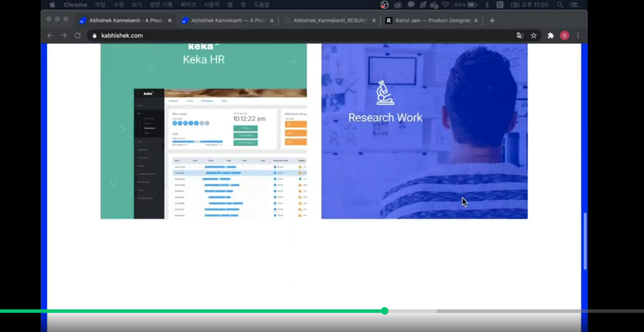
Task: Click the chat bubble menu bar icon
Action: pos(411,5)
